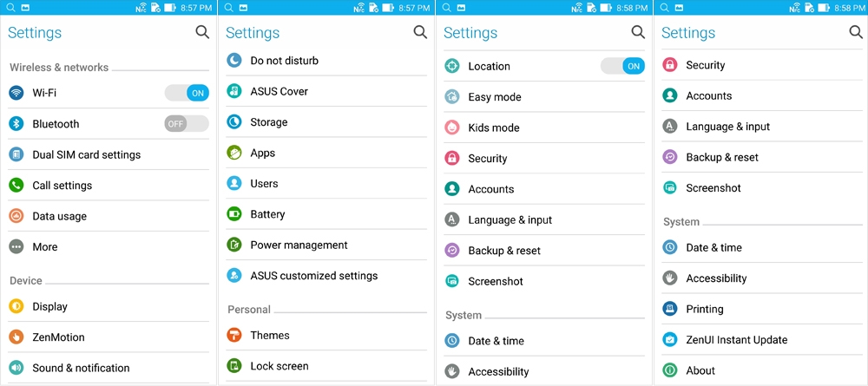Select the ZenMotion hand icon
Image resolution: width=868 pixels, height=386 pixels.
point(16,337)
